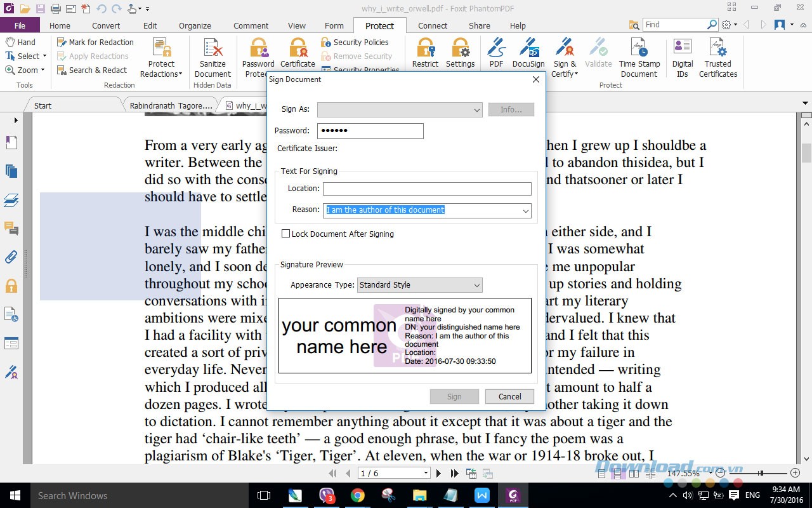Viewport: 812px width, 508px height.
Task: Switch to the Comment ribbon tab
Action: tap(251, 25)
